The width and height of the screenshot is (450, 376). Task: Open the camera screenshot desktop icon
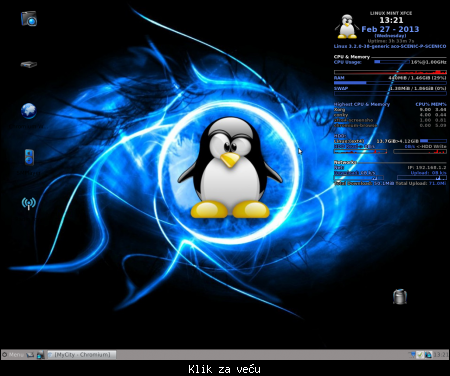point(29,19)
